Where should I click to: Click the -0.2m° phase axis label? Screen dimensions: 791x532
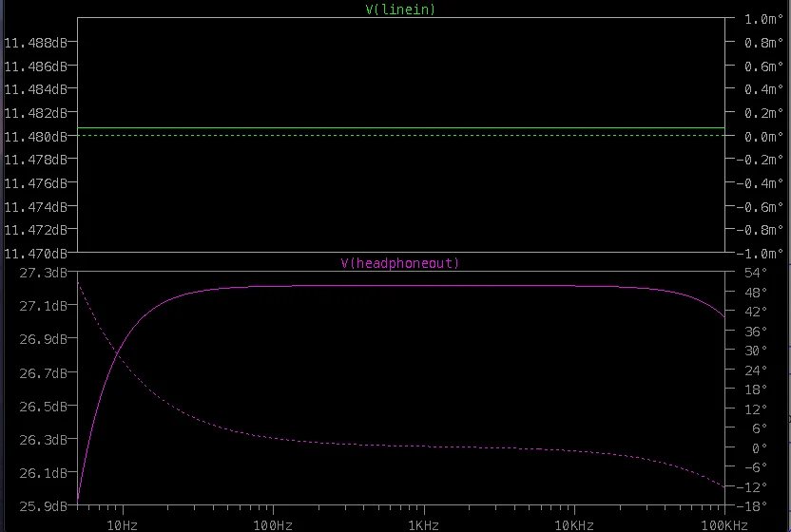[x=761, y=160]
